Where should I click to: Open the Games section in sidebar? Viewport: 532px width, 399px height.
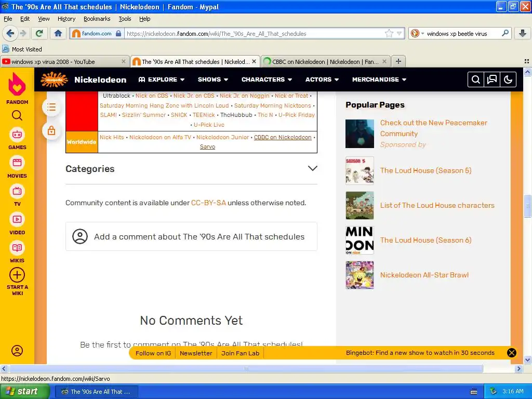pos(17,139)
